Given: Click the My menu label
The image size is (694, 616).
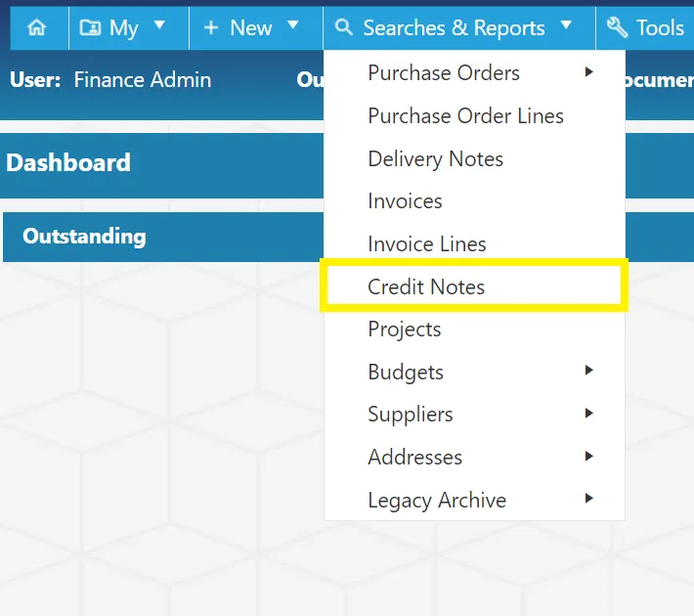Looking at the screenshot, I should click(124, 28).
